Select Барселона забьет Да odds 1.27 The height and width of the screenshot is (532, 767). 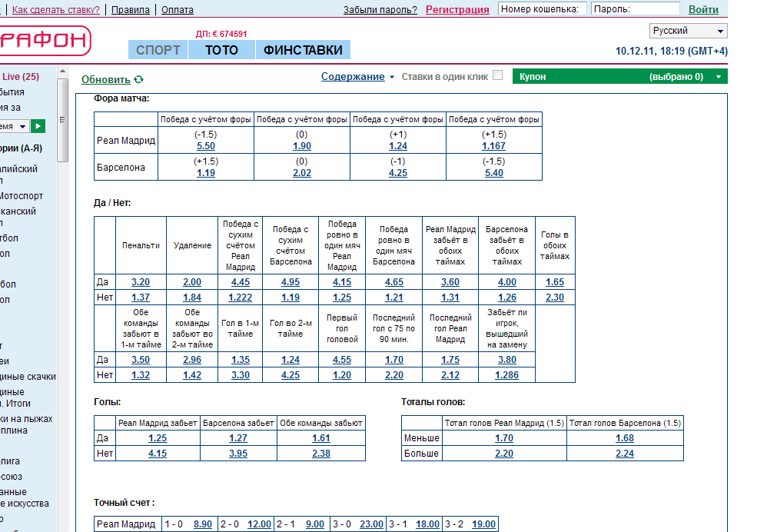[x=238, y=438]
